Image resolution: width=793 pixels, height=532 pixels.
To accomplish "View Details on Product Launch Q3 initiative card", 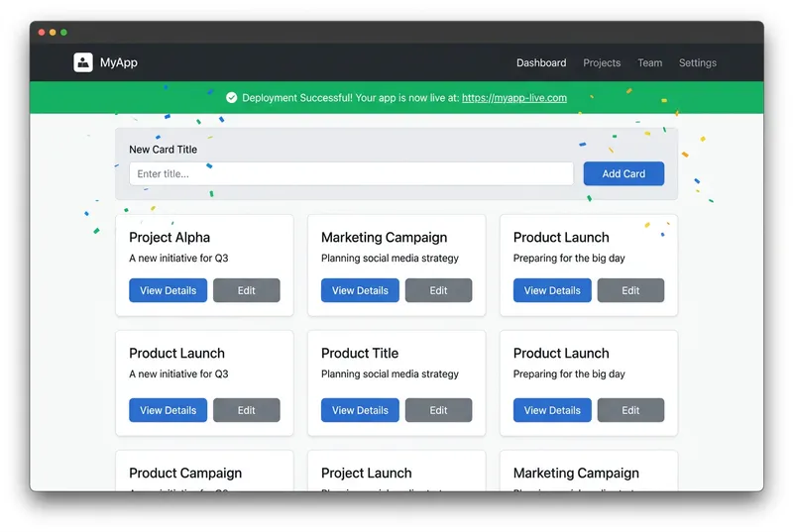I will coord(168,410).
